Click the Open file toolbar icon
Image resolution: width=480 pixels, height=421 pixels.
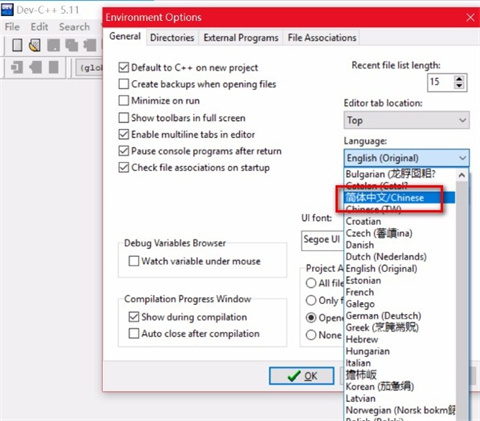[35, 45]
